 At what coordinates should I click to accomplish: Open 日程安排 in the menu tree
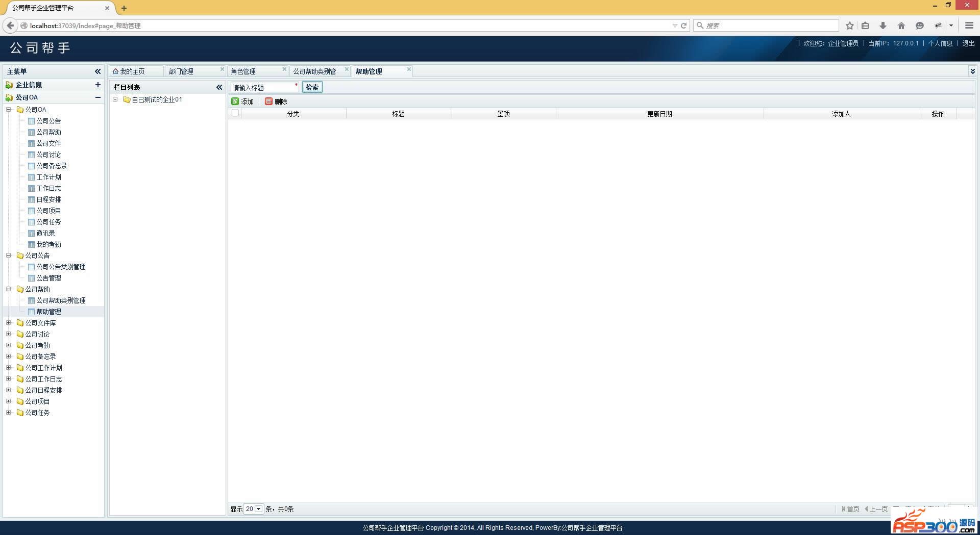click(x=48, y=199)
